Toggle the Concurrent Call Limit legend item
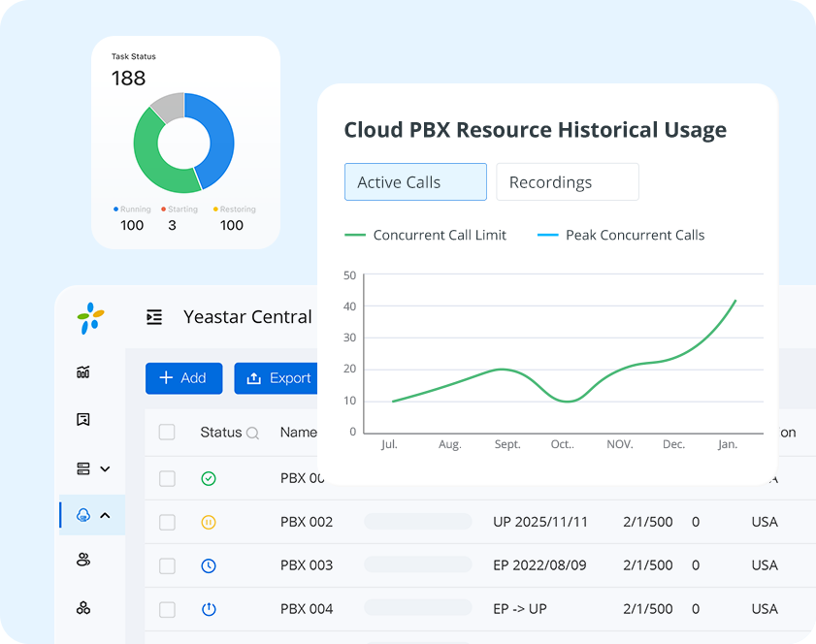Image resolution: width=816 pixels, height=644 pixels. tap(426, 235)
